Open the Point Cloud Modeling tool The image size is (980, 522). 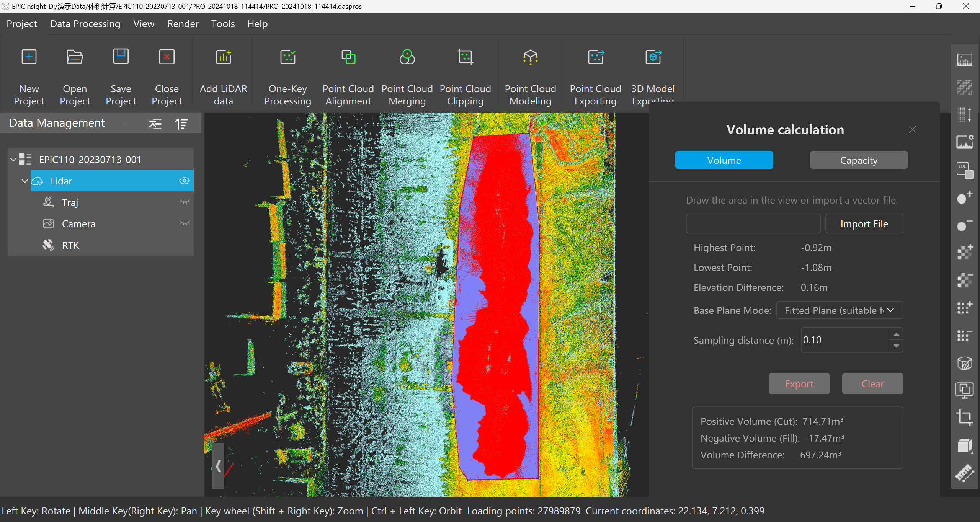tap(530, 57)
